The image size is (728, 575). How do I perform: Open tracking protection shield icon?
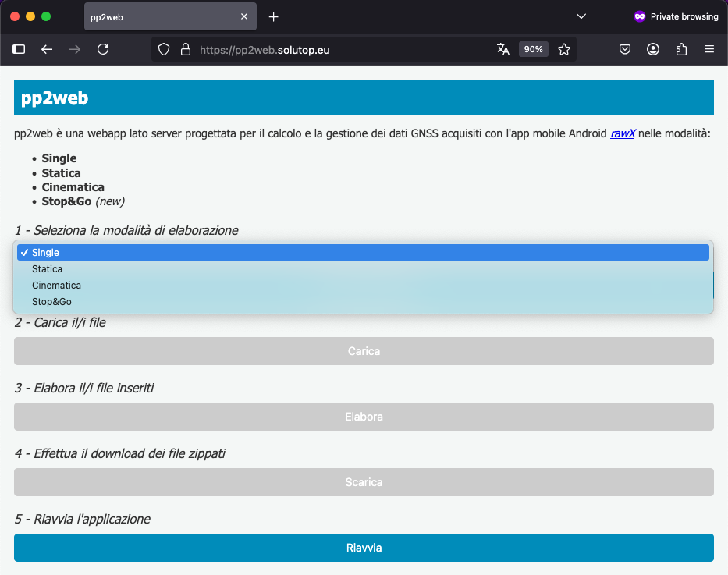pos(164,49)
